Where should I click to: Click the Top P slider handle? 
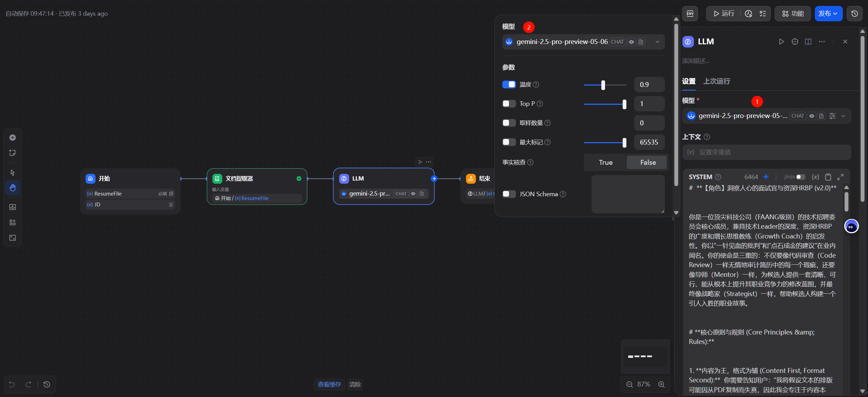(624, 104)
